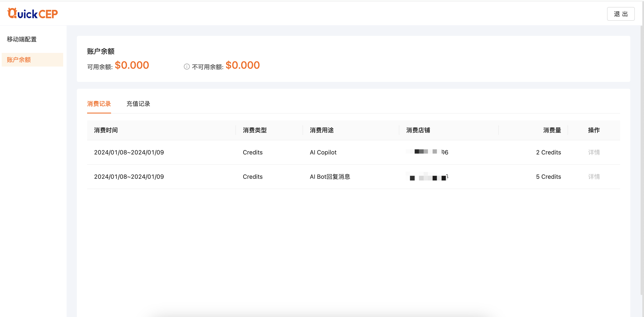Image resolution: width=644 pixels, height=317 pixels.
Task: Click the 退出 logout button
Action: coord(621,14)
